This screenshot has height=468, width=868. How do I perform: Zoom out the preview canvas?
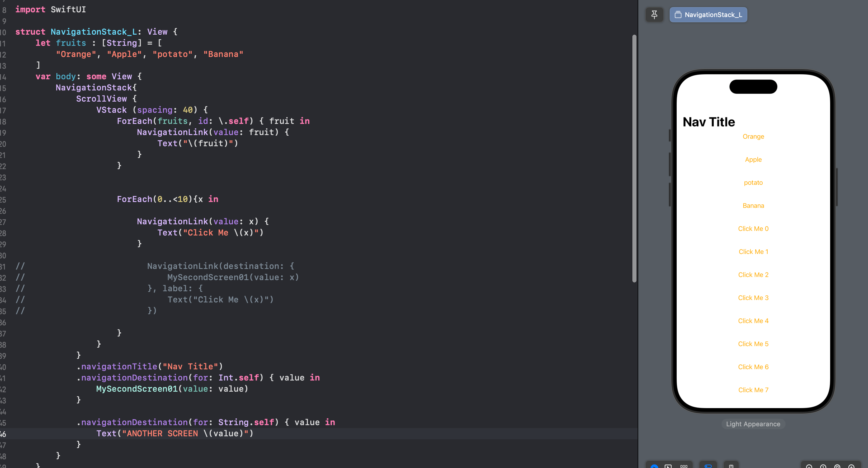click(809, 466)
